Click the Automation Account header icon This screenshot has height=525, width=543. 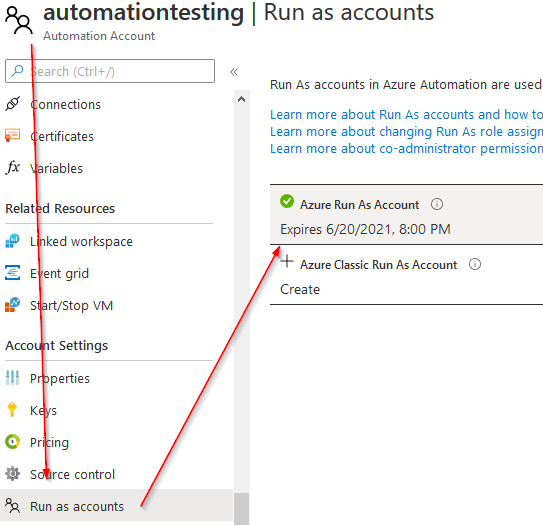(19, 21)
